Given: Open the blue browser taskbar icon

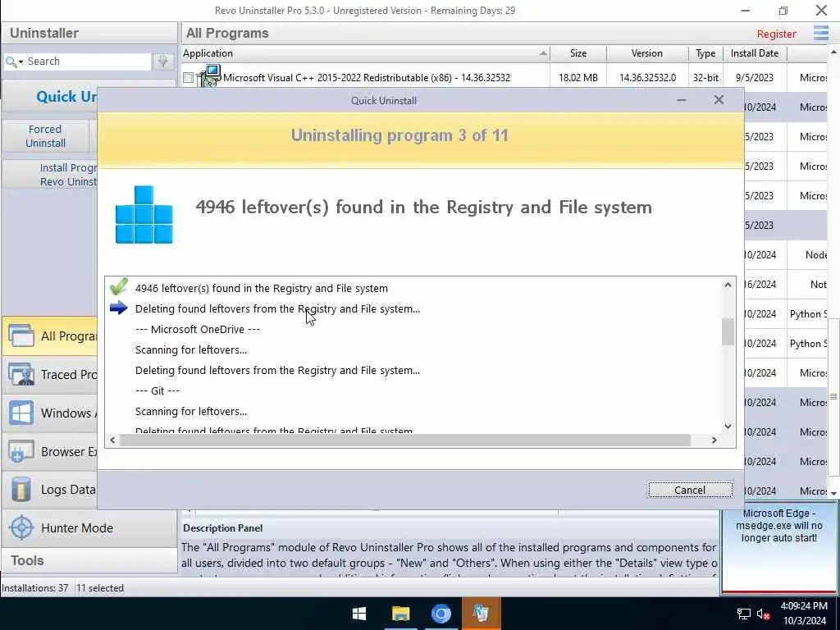Looking at the screenshot, I should 441,614.
